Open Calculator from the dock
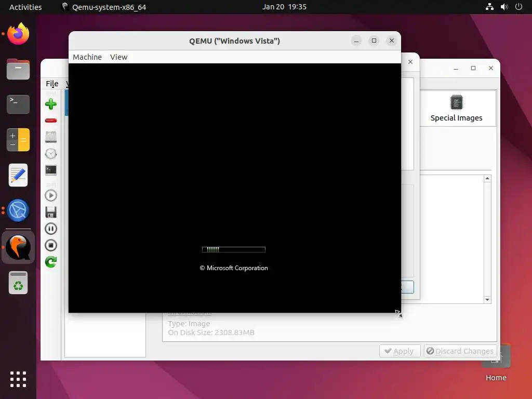This screenshot has width=532, height=399. (x=18, y=140)
